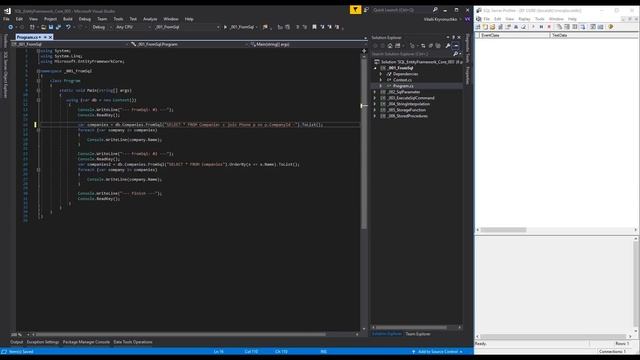
Task: Click the Pause Trace icon in Profiler
Action: [x=541, y=27]
